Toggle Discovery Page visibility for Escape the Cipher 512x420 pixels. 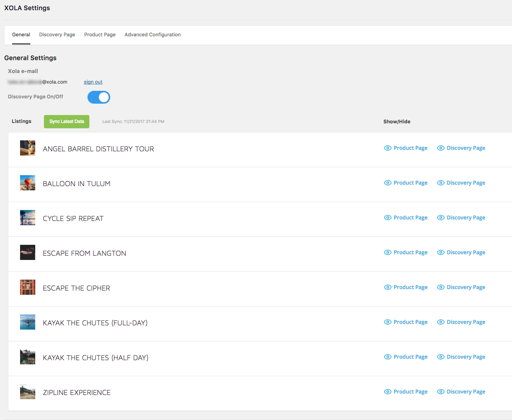(x=461, y=287)
